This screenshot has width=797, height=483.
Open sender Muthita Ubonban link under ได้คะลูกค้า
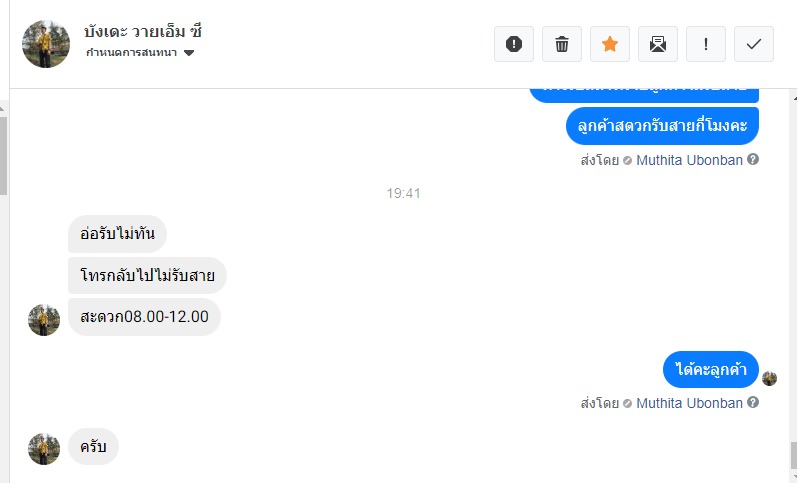coord(689,403)
